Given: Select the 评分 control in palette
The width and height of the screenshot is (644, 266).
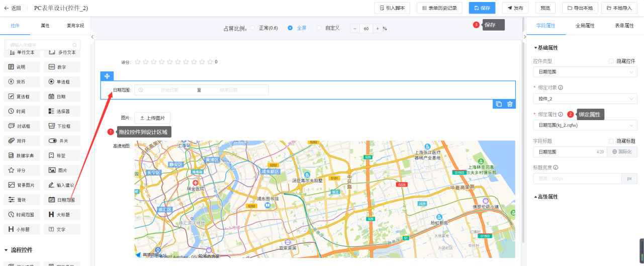Looking at the screenshot, I should click(x=22, y=170).
